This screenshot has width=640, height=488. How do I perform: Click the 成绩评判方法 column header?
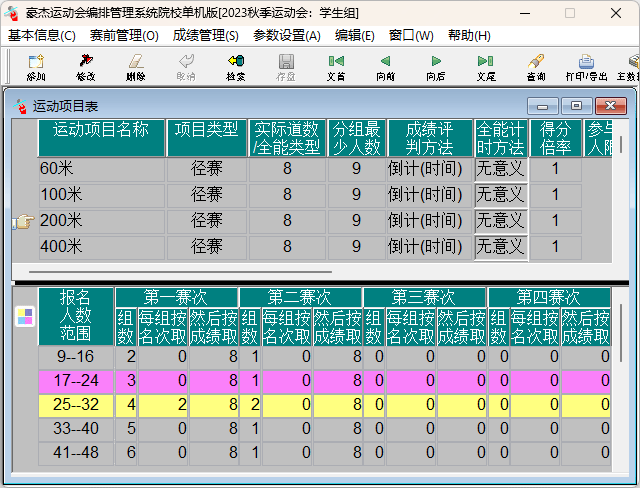(x=430, y=138)
